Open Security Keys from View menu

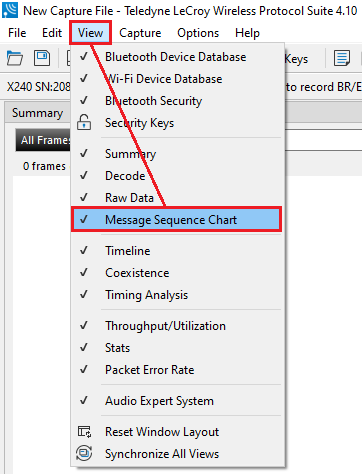pos(177,123)
